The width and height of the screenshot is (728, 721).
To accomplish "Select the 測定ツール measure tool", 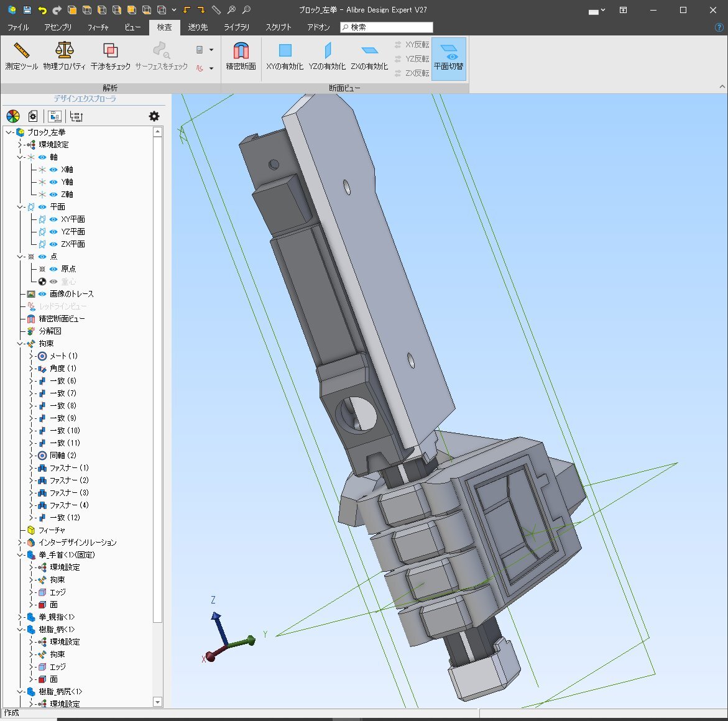I will (x=21, y=55).
